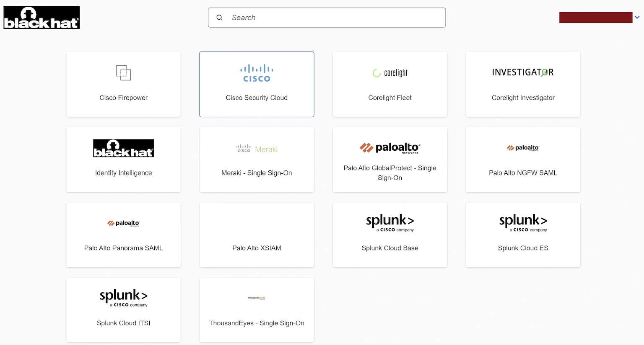Open the Identity Intelligence application
The height and width of the screenshot is (345, 644).
coord(123,160)
